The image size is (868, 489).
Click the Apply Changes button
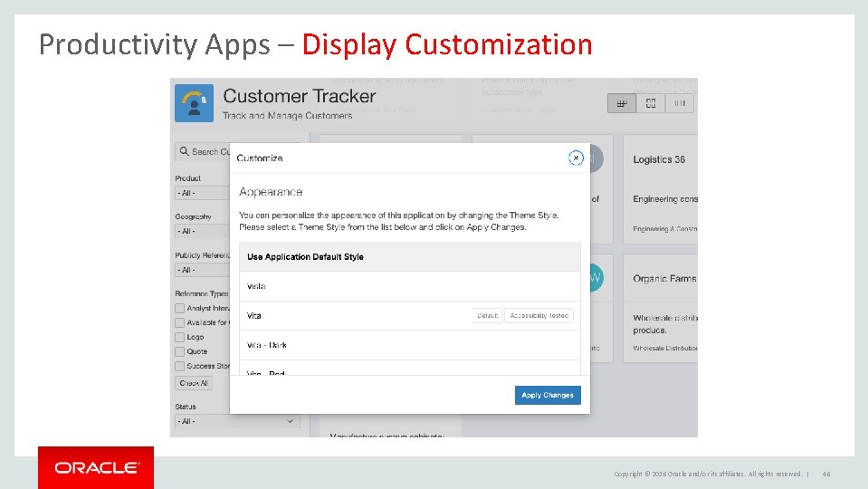[548, 395]
